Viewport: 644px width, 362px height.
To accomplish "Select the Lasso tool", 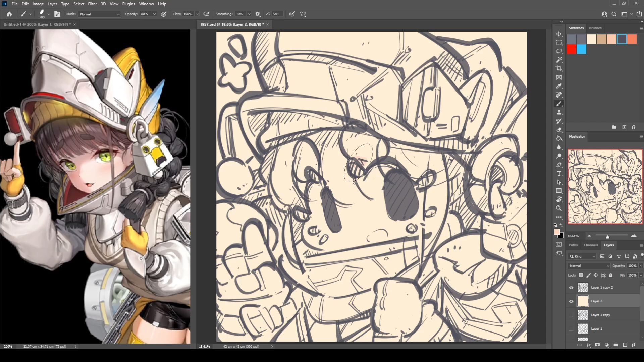I will coord(559,51).
